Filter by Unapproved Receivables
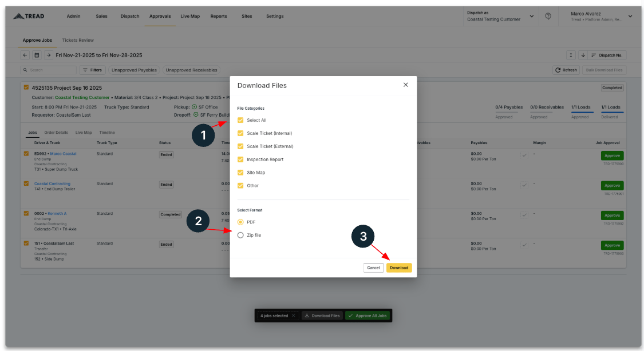The width and height of the screenshot is (644, 351). pos(191,70)
